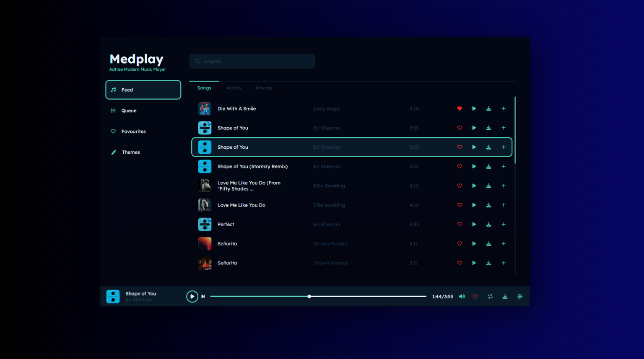Image resolution: width=644 pixels, height=359 pixels.
Task: Download the Perfect song by Ed Sheeran
Action: 489,224
